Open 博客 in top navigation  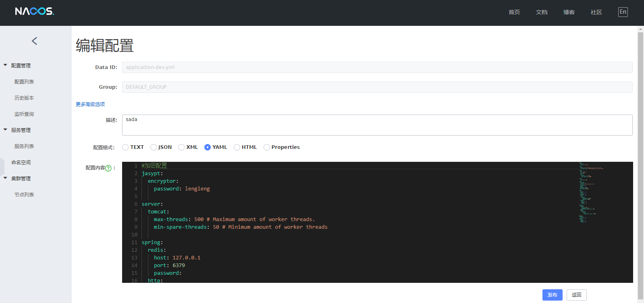point(569,12)
